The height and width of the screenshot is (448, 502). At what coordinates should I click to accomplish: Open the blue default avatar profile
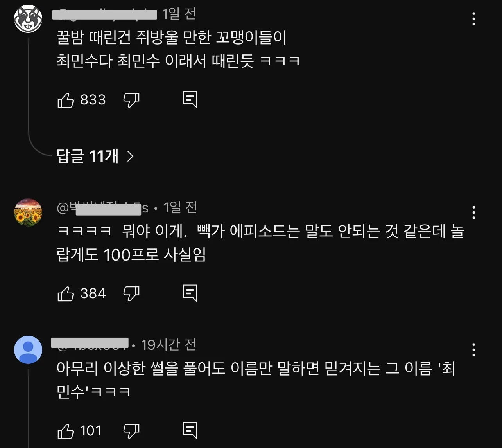(28, 350)
